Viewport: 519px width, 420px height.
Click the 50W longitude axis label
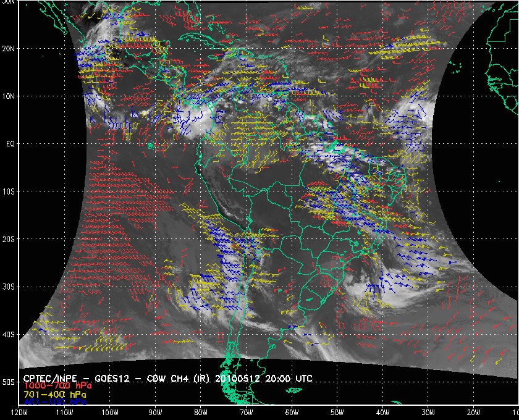click(x=337, y=413)
